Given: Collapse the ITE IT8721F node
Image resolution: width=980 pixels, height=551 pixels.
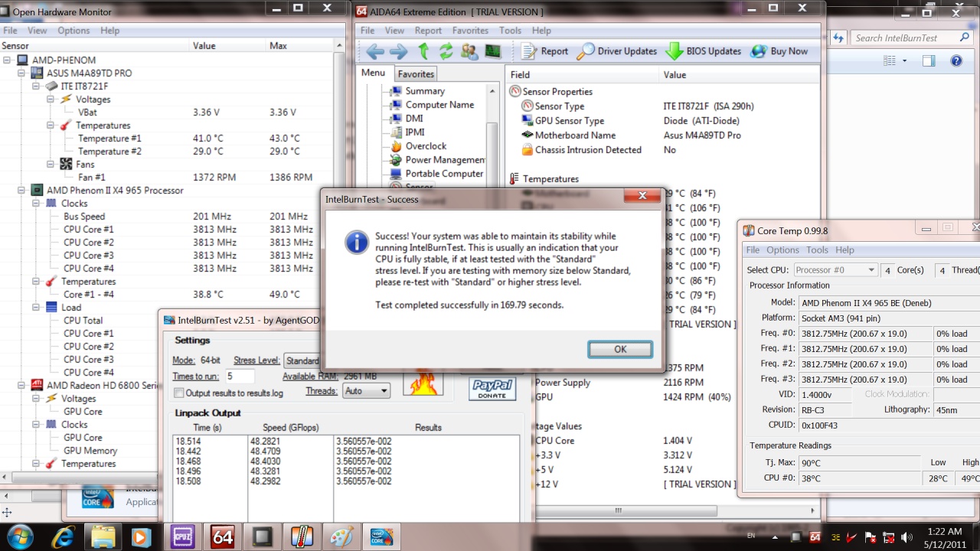Looking at the screenshot, I should [x=36, y=86].
